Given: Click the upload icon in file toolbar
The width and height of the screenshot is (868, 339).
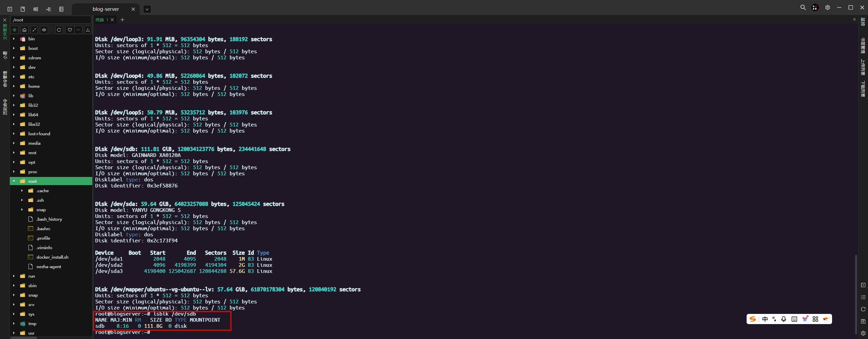Looking at the screenshot, I should coord(88,30).
